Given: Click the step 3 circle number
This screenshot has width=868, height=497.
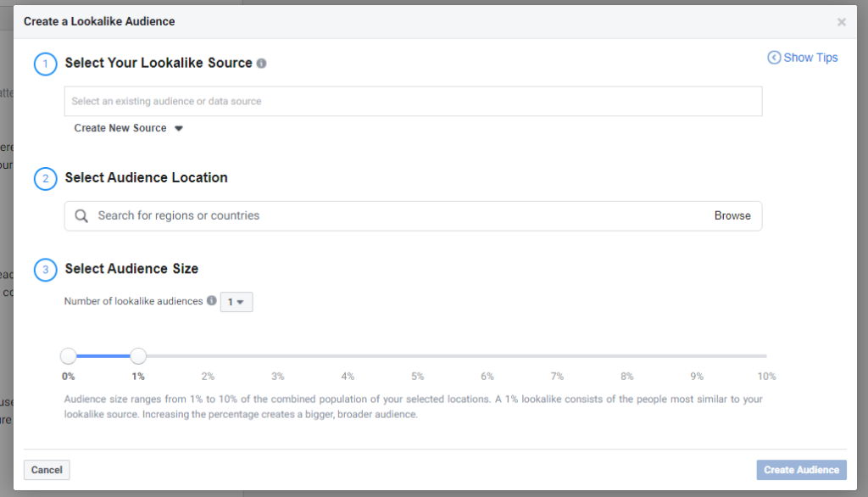Looking at the screenshot, I should pyautogui.click(x=45, y=270).
